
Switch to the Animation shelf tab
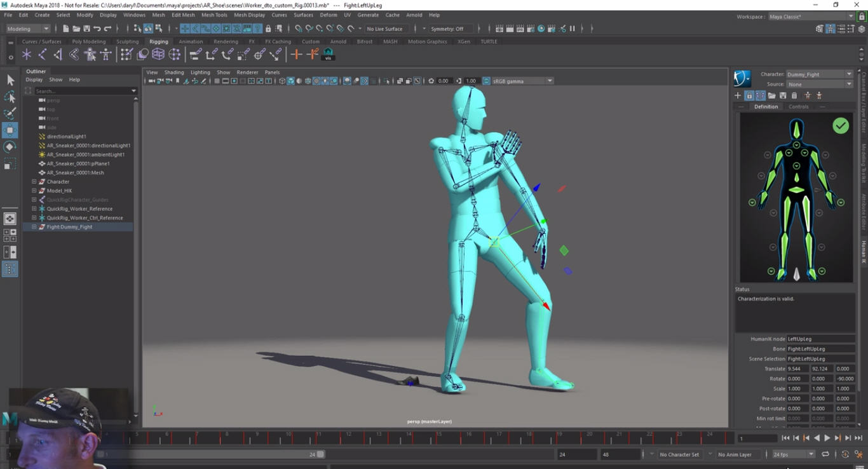191,42
